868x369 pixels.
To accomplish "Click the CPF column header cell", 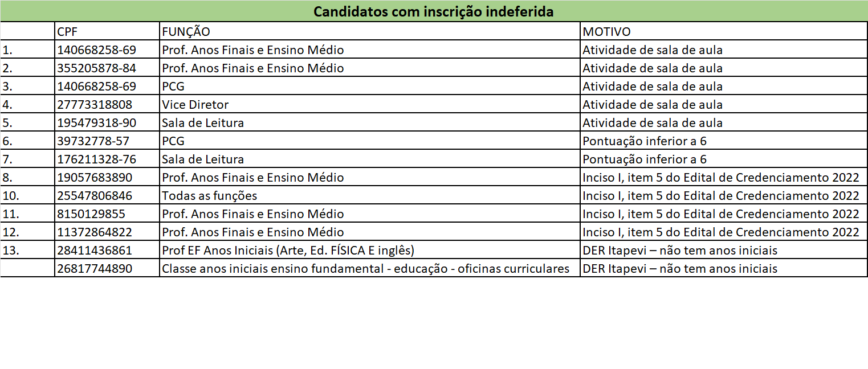I will [107, 31].
